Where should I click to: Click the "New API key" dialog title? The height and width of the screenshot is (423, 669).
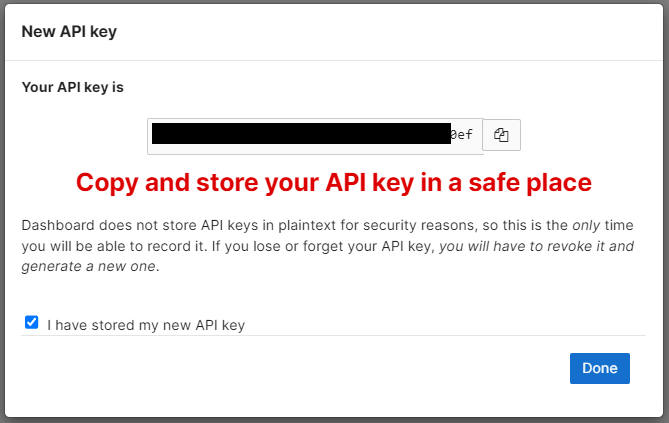click(69, 32)
